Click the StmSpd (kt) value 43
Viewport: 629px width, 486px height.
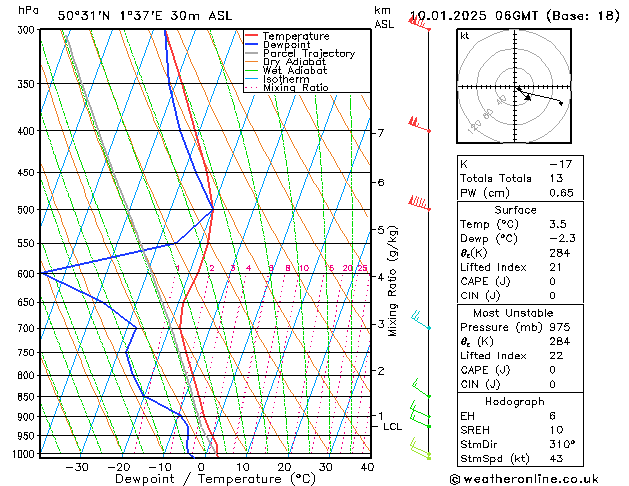[556, 458]
